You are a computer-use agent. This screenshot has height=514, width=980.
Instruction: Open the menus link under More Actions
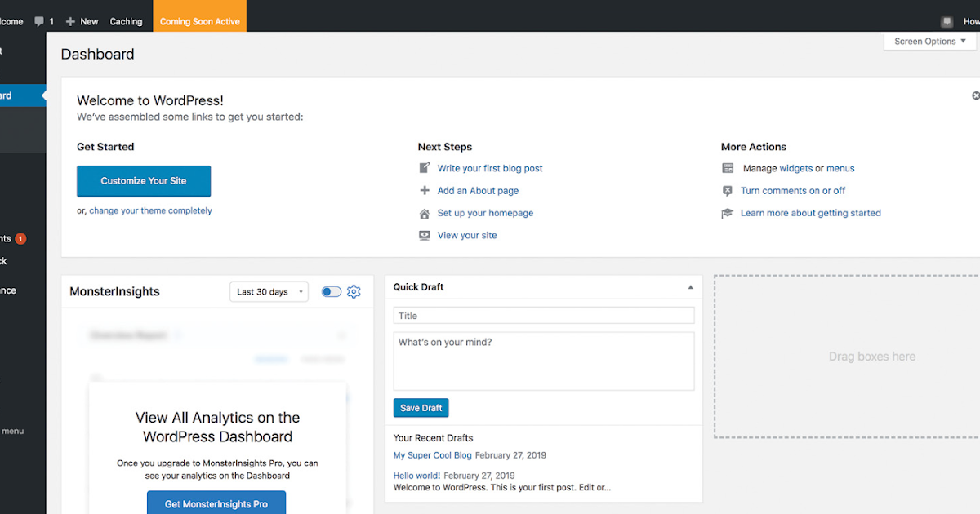point(840,168)
